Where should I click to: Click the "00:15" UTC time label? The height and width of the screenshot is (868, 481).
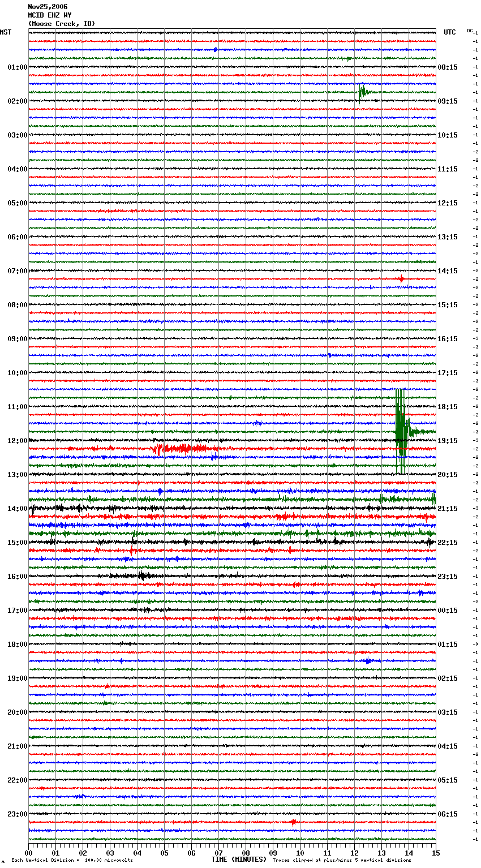point(448,611)
